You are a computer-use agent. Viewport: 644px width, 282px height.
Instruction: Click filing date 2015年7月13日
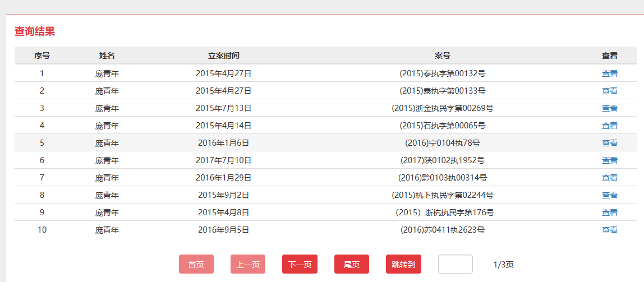[x=223, y=108]
